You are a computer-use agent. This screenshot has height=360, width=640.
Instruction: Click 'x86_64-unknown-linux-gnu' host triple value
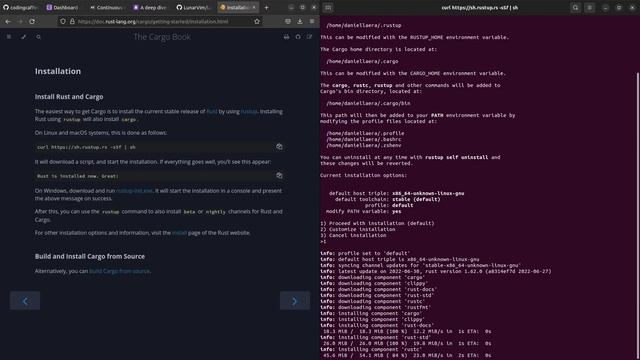click(428, 193)
